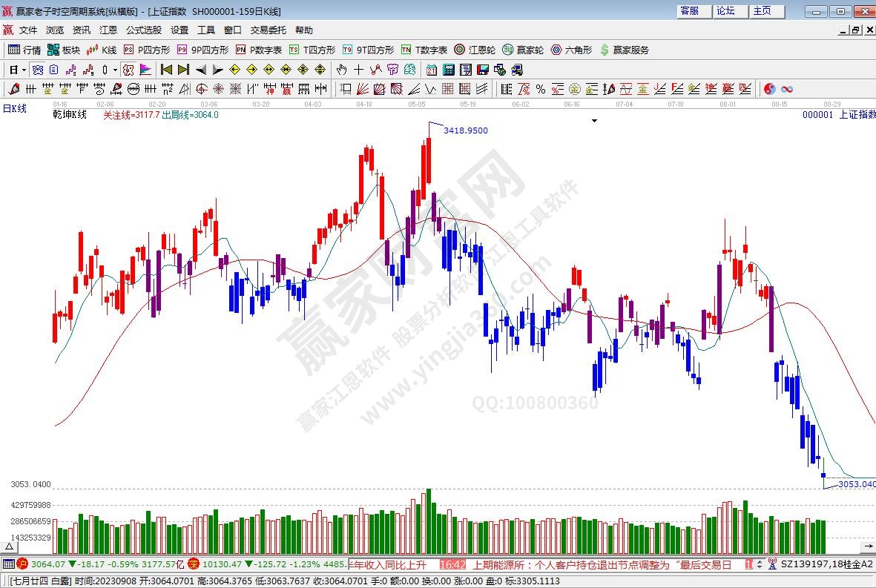This screenshot has width=876, height=588.
Task: Open the small triangle dropdown above chart
Action: pyautogui.click(x=593, y=120)
